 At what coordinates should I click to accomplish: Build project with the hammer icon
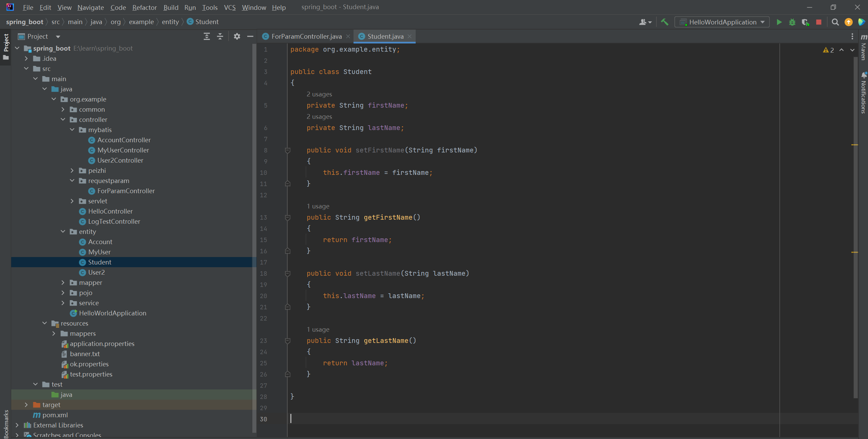tap(664, 22)
